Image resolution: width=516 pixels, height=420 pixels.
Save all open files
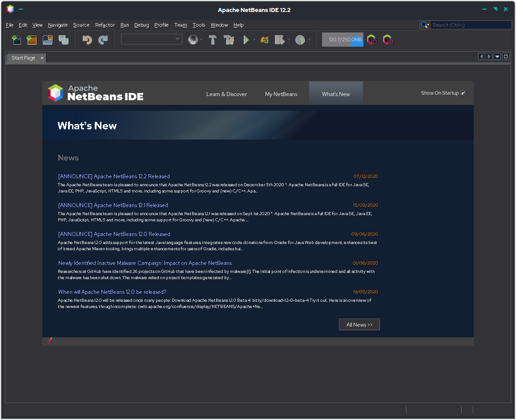coord(64,40)
